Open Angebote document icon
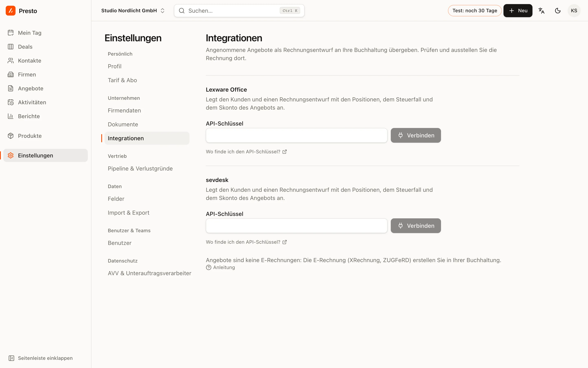588x368 pixels. (x=10, y=88)
